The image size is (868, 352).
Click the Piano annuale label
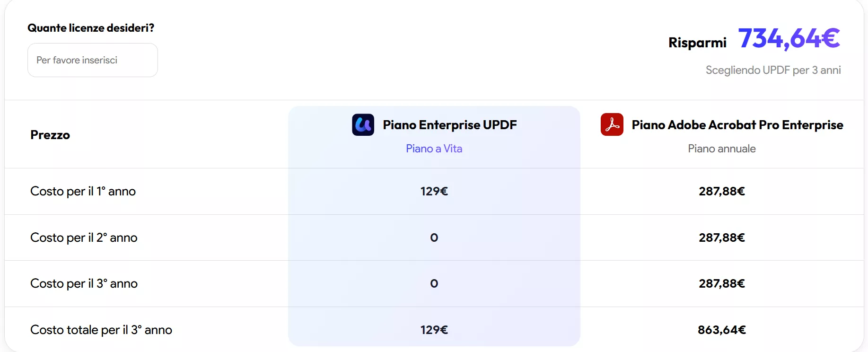click(721, 149)
